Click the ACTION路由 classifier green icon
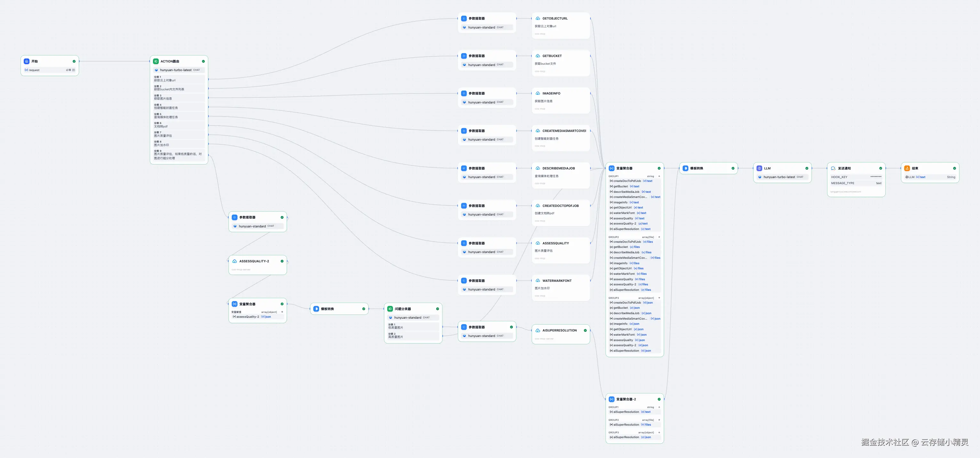This screenshot has width=980, height=458. tap(156, 61)
